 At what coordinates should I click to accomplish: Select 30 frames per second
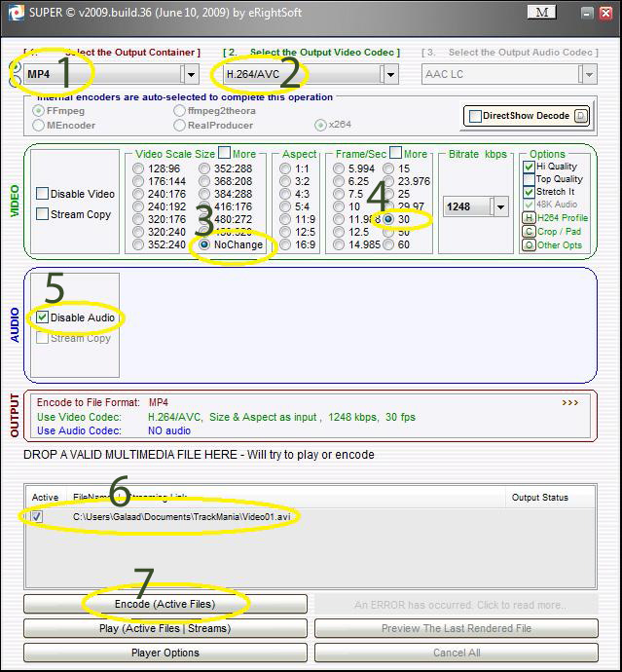pos(388,219)
